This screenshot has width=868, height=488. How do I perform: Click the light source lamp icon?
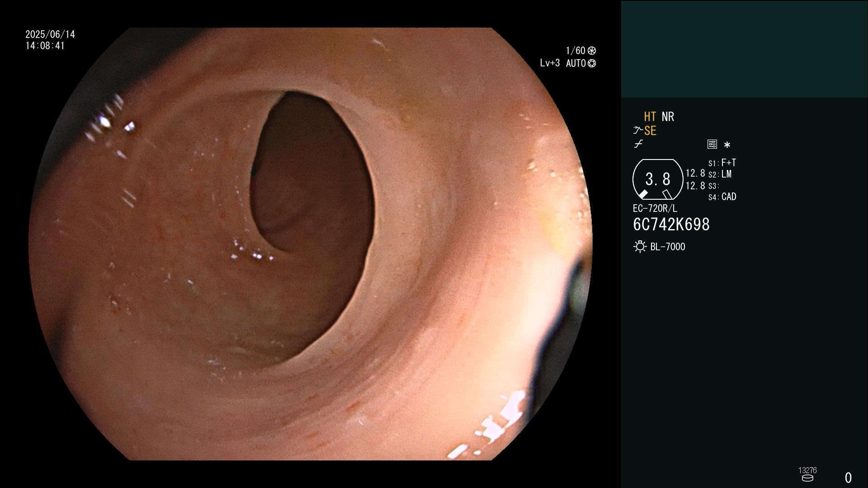point(640,247)
